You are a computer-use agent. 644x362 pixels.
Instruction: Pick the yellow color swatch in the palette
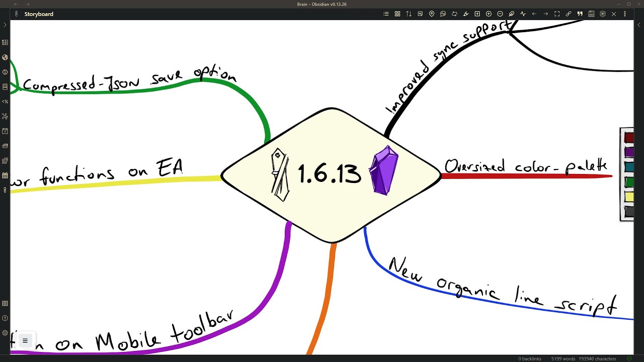(x=629, y=197)
